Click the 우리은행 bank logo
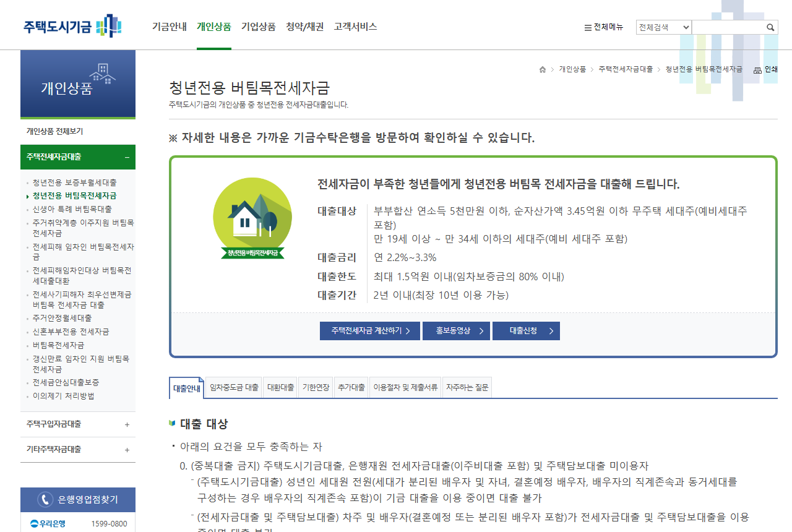The image size is (792, 532). 48,524
